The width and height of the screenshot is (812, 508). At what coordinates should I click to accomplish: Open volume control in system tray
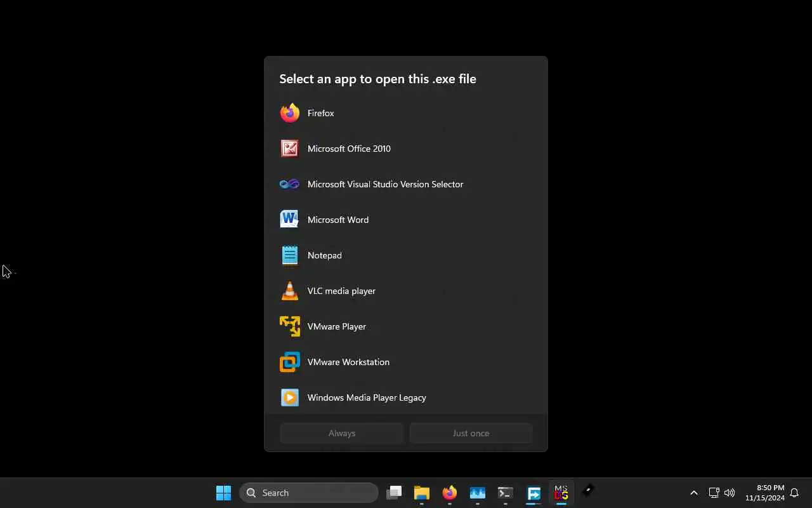click(x=730, y=493)
